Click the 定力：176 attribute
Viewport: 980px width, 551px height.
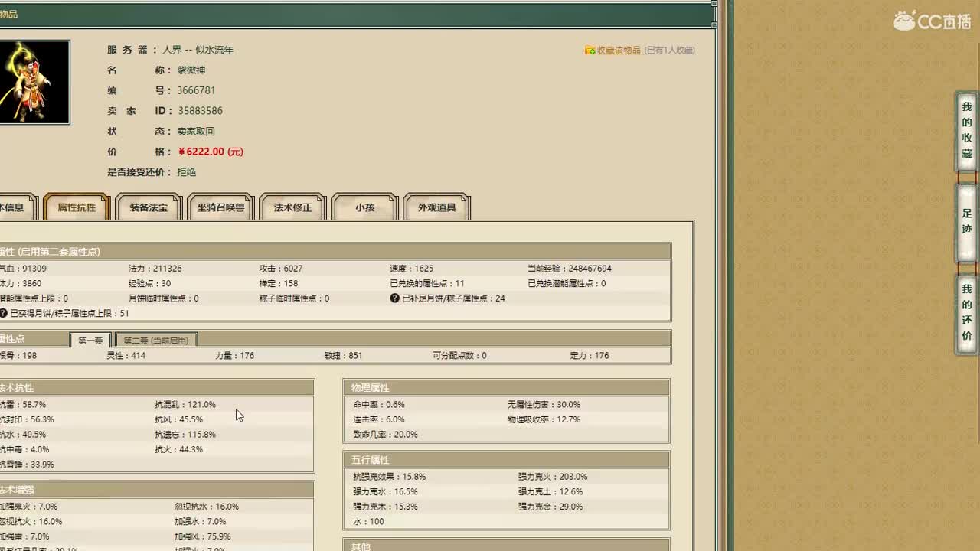pyautogui.click(x=590, y=355)
